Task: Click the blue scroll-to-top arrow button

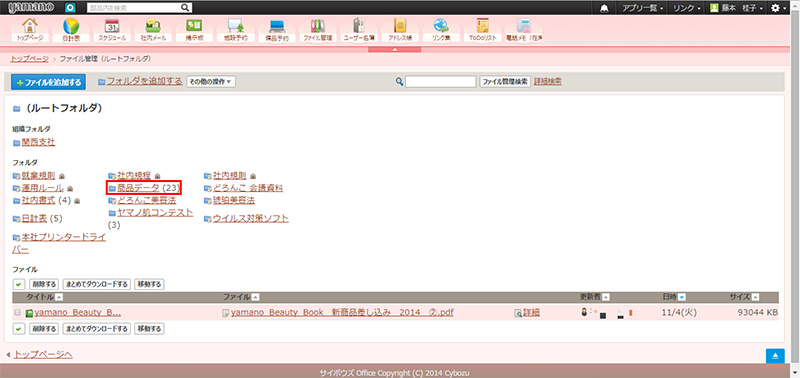Action: click(775, 356)
